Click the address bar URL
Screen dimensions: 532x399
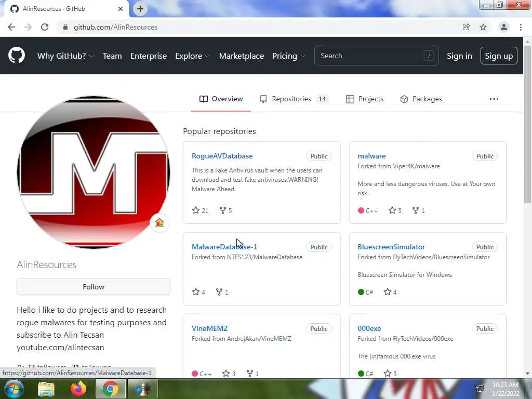click(x=116, y=27)
